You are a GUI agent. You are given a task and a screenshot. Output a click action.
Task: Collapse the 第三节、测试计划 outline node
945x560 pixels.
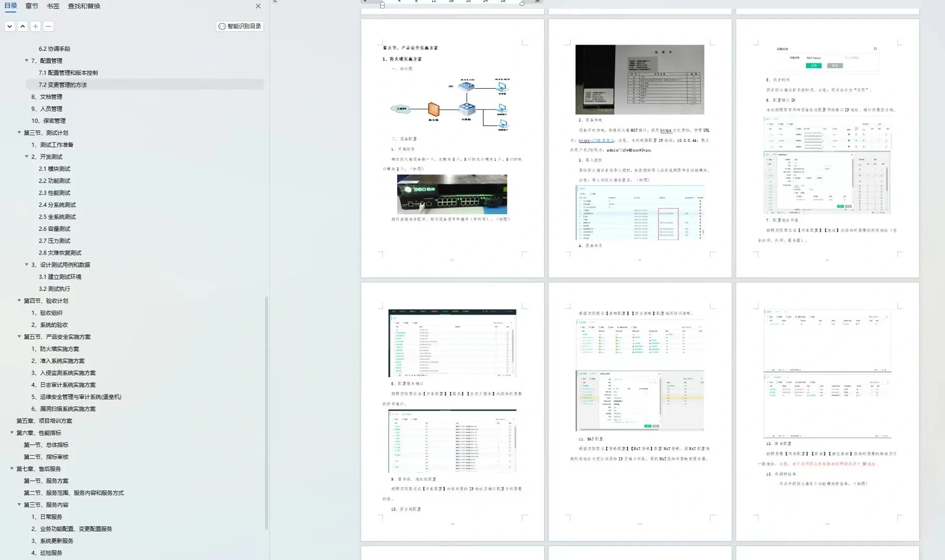tap(20, 133)
